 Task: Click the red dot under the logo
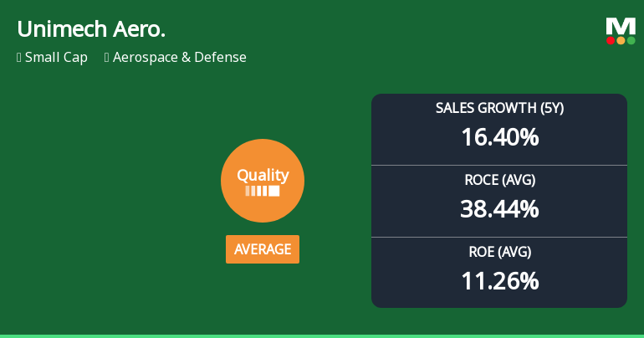[x=611, y=40]
